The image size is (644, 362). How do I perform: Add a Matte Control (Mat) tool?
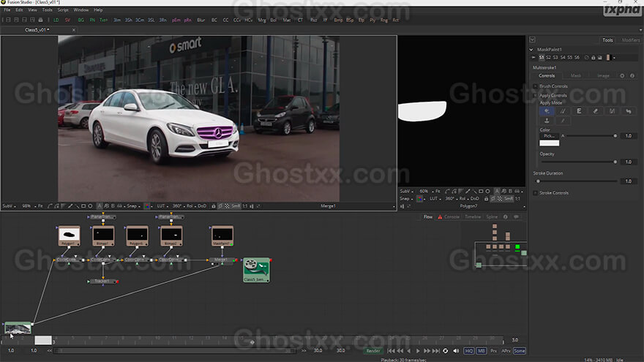click(286, 20)
